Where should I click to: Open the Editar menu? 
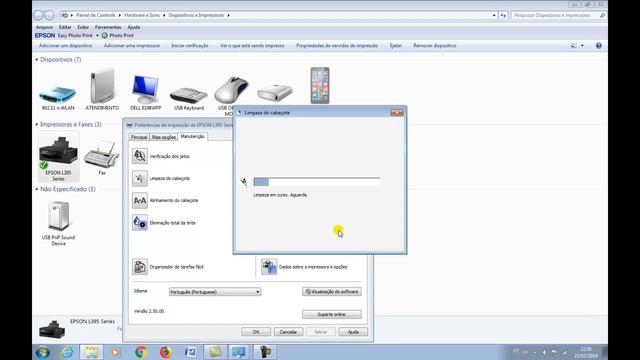[65, 27]
